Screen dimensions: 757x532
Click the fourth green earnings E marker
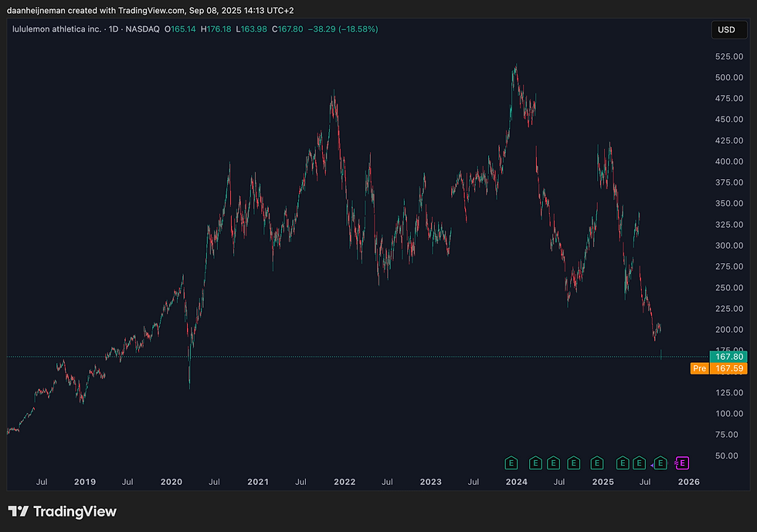click(573, 463)
